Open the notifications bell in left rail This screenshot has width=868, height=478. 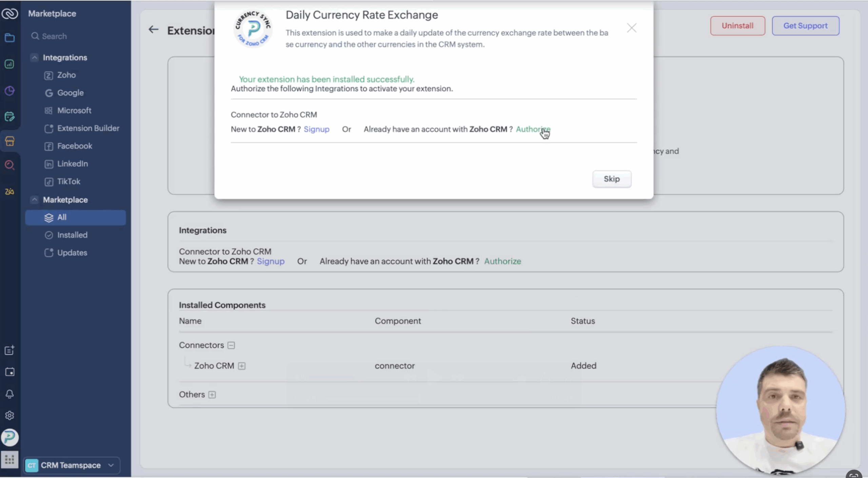[9, 394]
